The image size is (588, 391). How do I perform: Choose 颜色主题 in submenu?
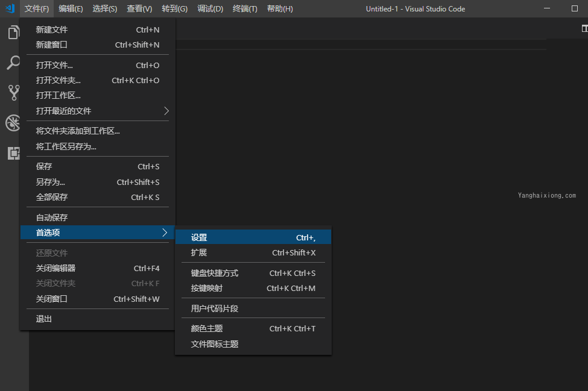click(253, 328)
